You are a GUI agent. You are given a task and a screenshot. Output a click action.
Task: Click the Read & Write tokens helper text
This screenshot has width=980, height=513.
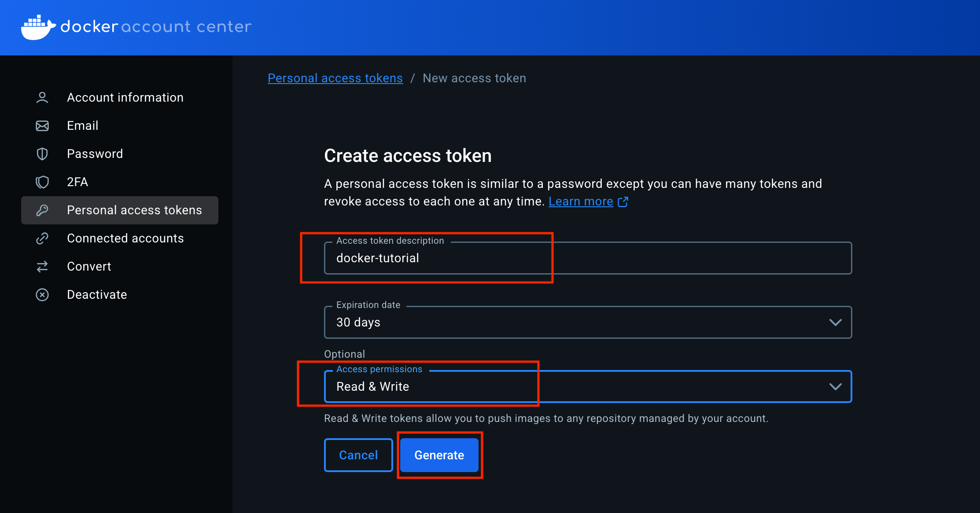546,418
